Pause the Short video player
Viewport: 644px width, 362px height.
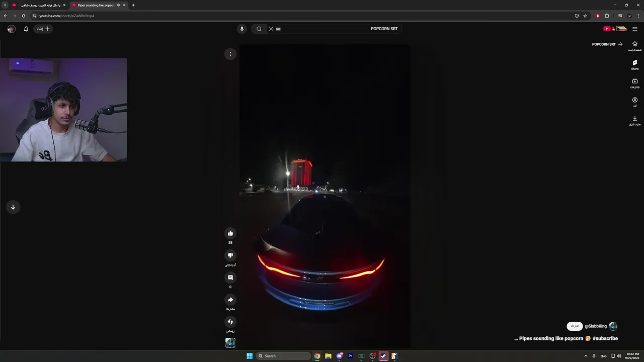click(x=325, y=196)
